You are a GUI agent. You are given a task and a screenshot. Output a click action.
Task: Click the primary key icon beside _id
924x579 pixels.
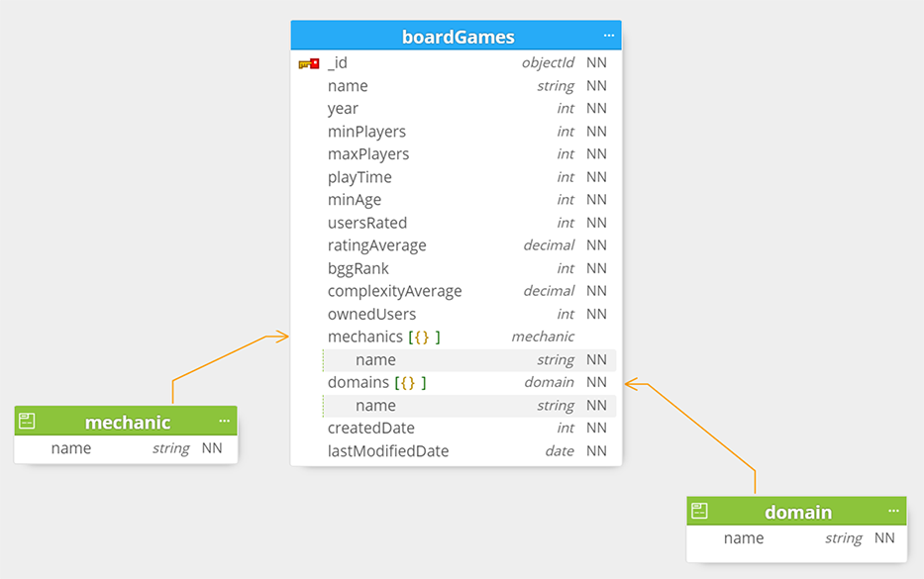[x=309, y=63]
